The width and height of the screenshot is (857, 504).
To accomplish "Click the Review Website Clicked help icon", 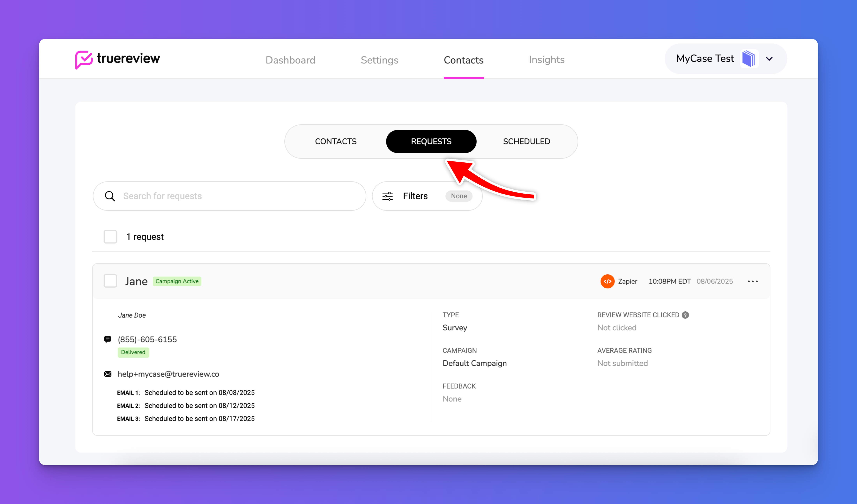I will pyautogui.click(x=685, y=315).
